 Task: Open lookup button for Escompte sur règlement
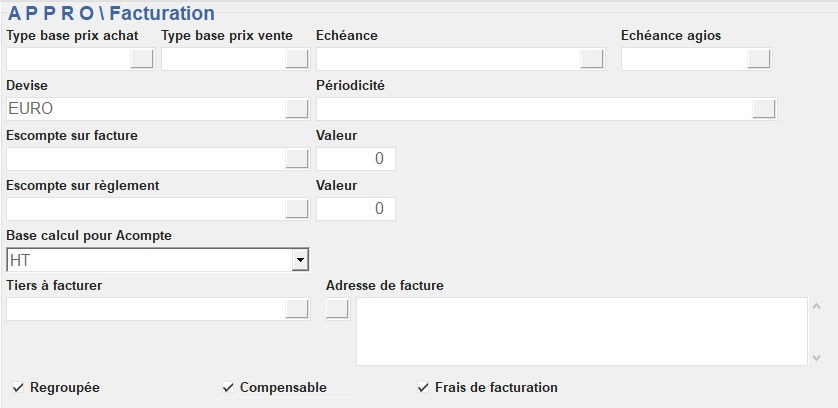pyautogui.click(x=297, y=209)
